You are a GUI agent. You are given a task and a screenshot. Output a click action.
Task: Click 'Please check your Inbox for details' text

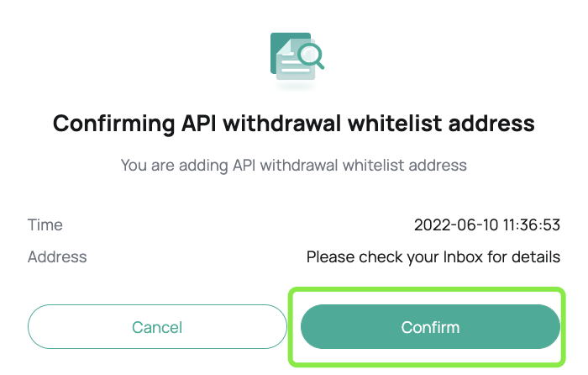point(433,257)
